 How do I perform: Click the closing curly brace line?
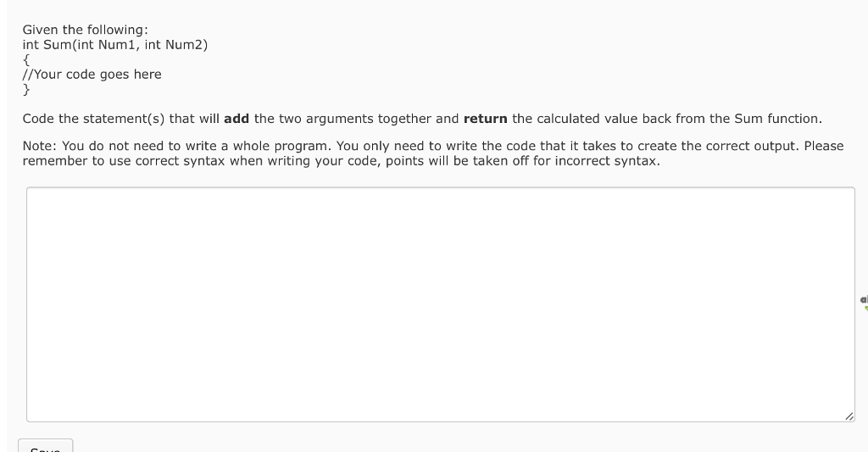point(26,89)
